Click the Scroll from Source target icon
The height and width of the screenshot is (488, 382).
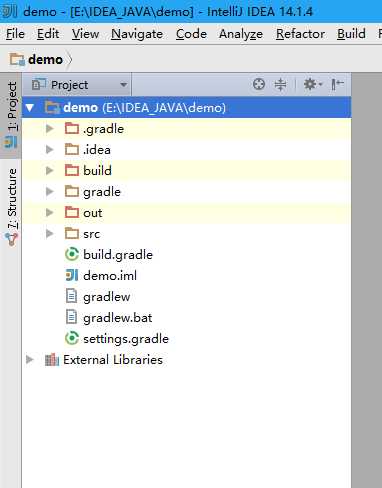click(259, 84)
